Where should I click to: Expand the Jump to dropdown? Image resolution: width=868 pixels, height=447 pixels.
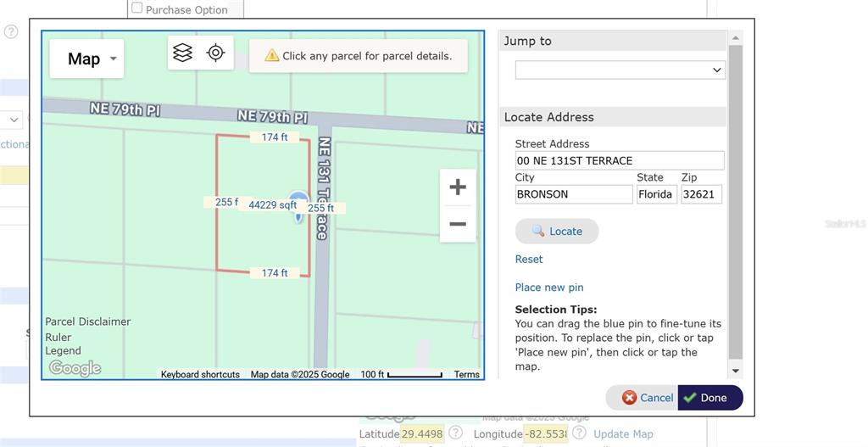pyautogui.click(x=620, y=70)
